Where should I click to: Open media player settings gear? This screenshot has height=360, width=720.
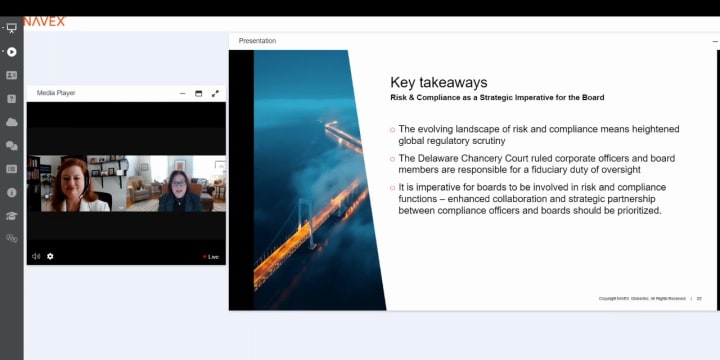click(50, 256)
